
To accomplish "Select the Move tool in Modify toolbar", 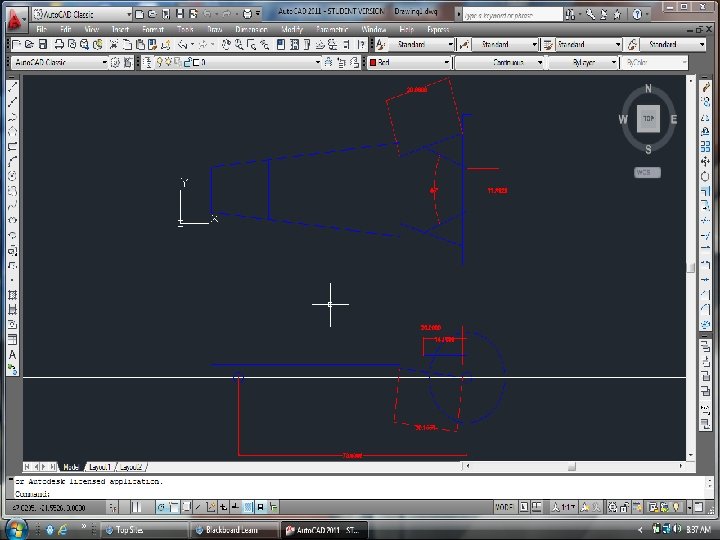I will (706, 162).
